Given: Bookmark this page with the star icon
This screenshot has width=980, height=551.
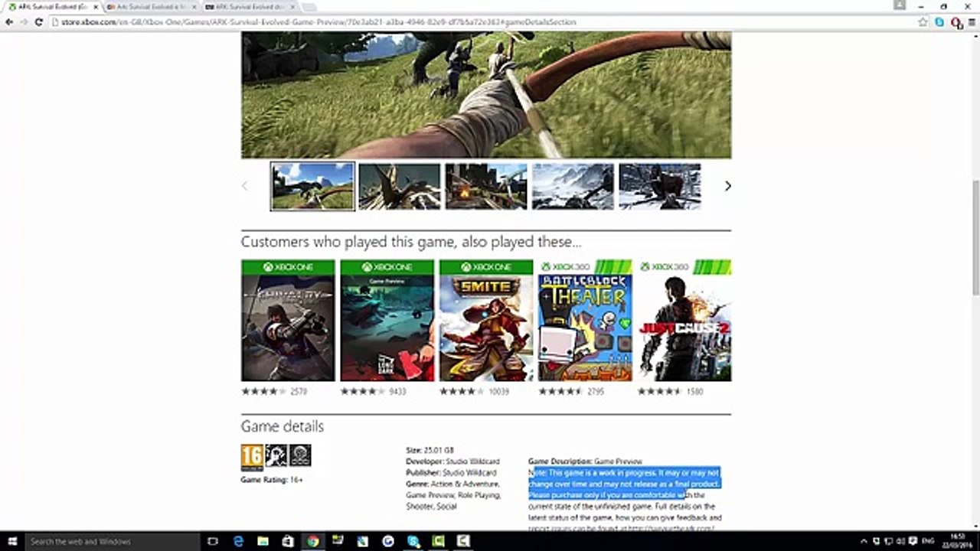Looking at the screenshot, I should 923,22.
